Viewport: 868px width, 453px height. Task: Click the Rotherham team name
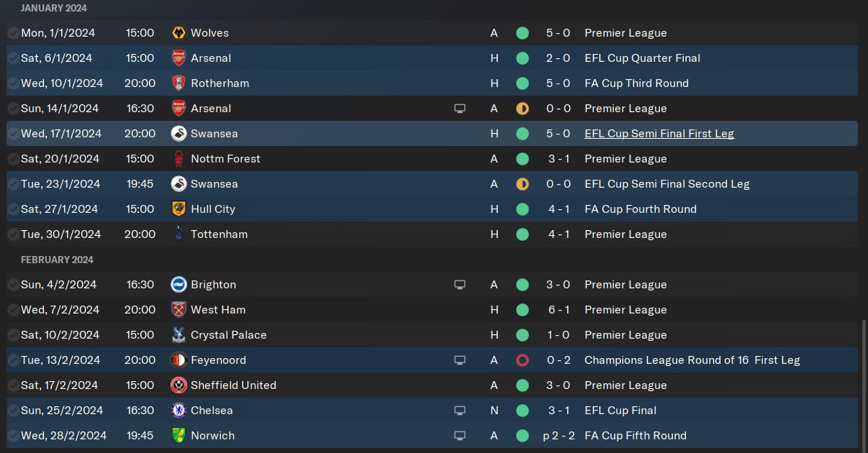220,83
